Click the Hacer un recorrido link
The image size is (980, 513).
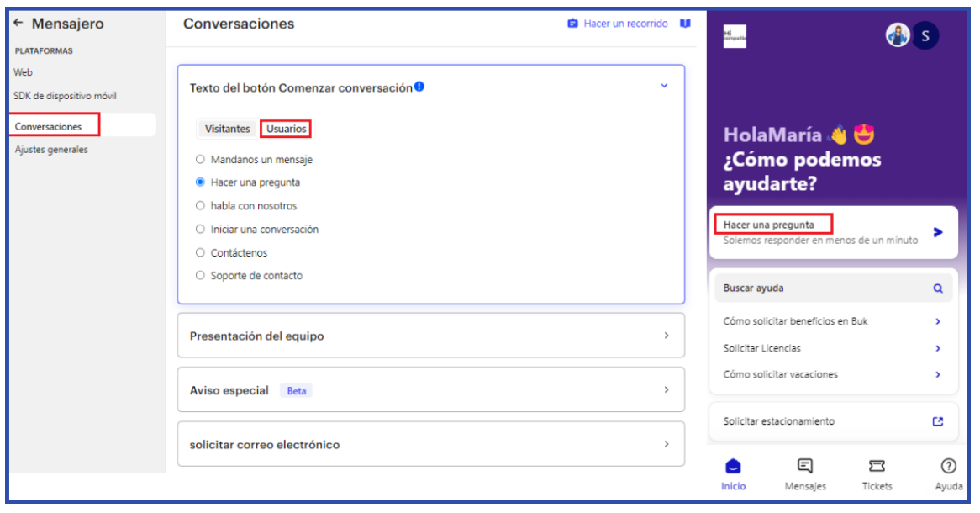tap(625, 24)
